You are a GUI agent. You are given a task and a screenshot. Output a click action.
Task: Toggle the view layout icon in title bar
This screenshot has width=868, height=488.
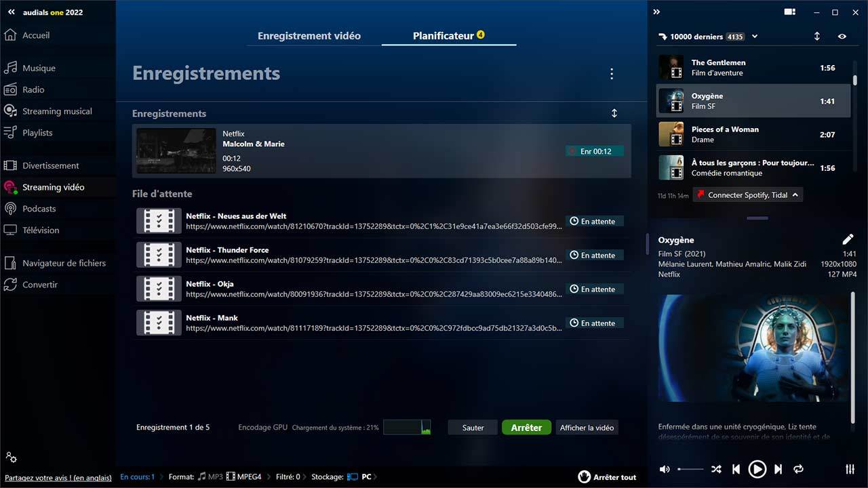[789, 12]
